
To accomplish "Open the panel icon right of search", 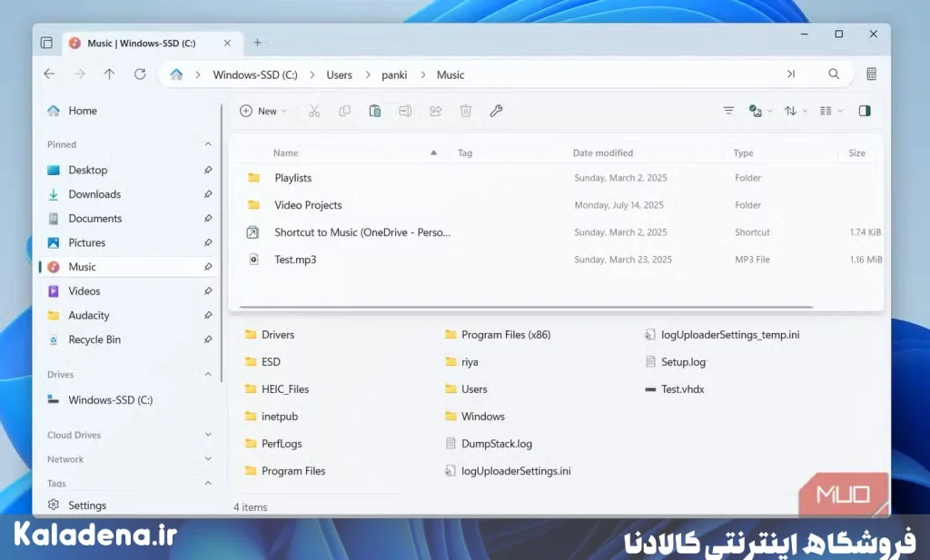I will point(871,74).
